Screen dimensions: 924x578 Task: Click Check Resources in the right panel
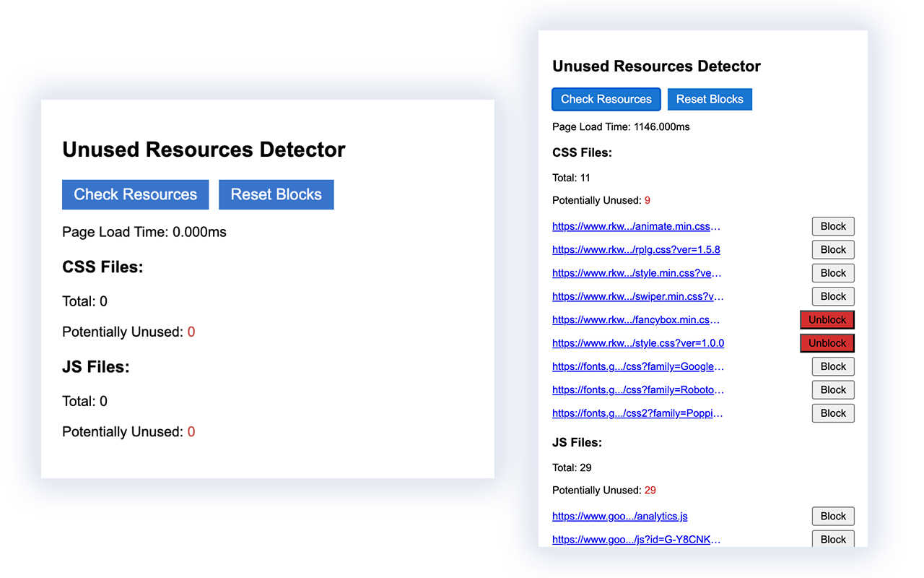point(606,99)
